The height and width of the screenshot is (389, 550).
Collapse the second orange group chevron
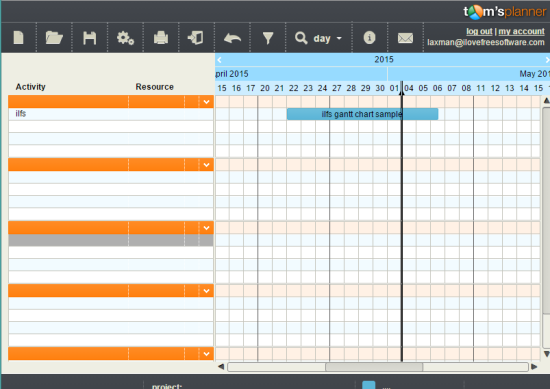pyautogui.click(x=206, y=165)
